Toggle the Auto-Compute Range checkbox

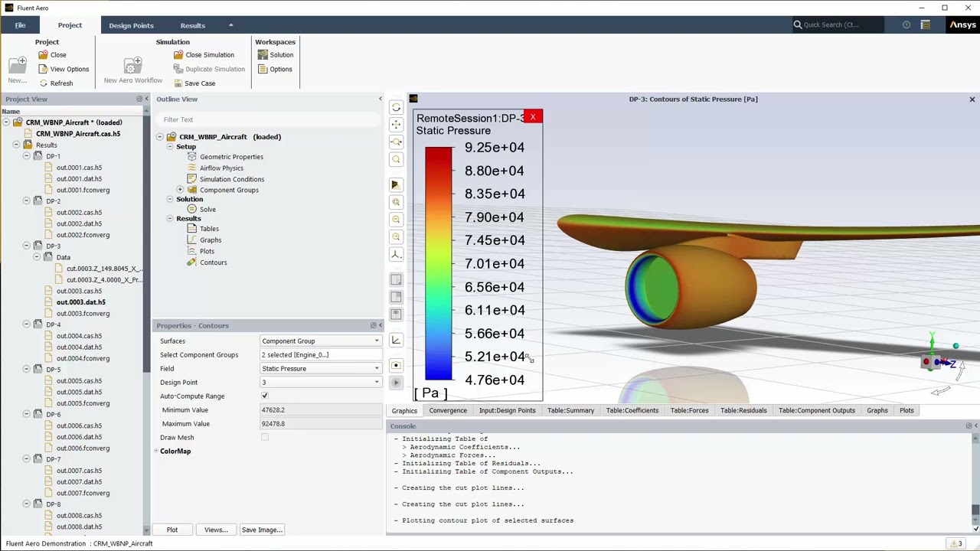coord(265,396)
